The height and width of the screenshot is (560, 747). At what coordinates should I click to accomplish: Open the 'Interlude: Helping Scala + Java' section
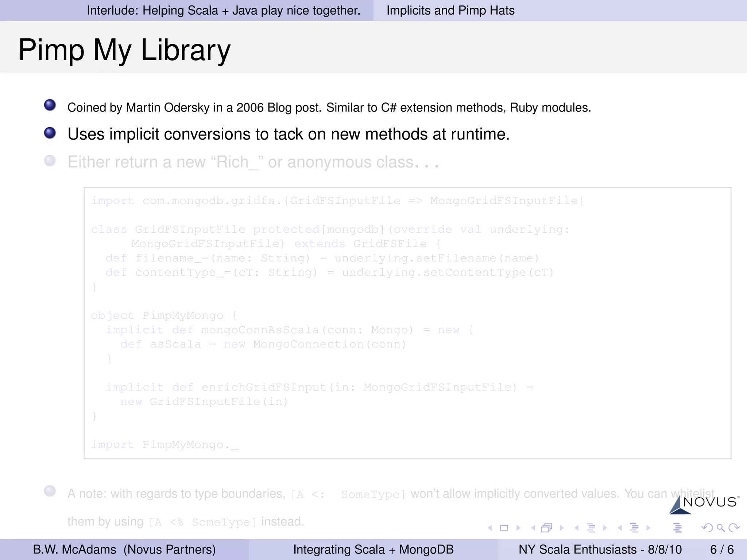224,11
